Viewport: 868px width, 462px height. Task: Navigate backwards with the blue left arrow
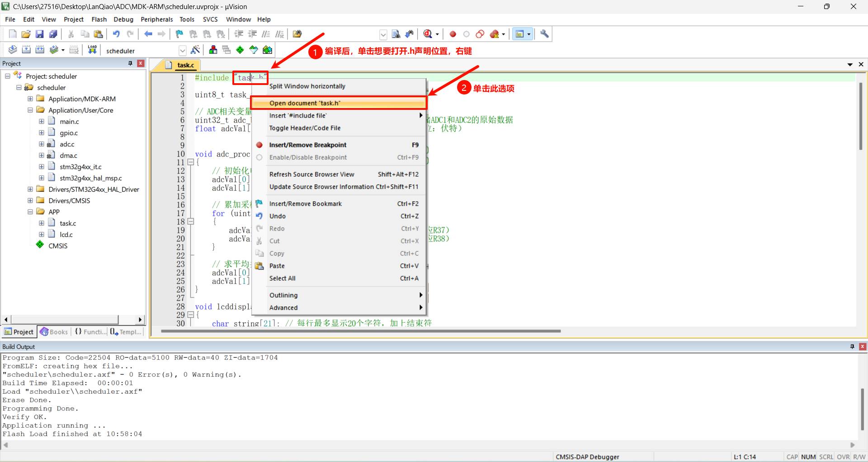(148, 34)
